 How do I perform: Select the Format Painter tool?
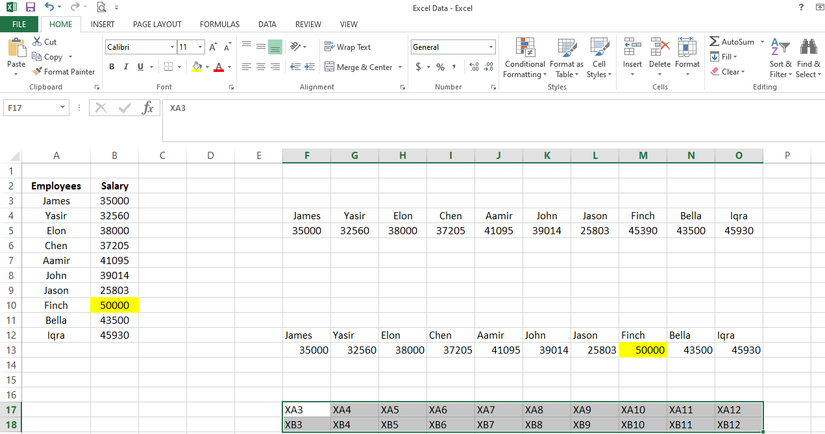[x=63, y=72]
